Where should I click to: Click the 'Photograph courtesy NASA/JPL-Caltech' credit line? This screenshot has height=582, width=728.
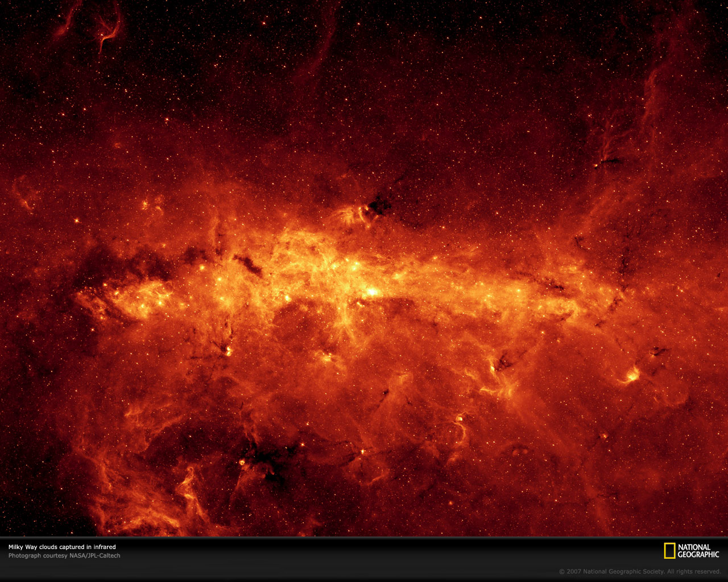[x=64, y=556]
